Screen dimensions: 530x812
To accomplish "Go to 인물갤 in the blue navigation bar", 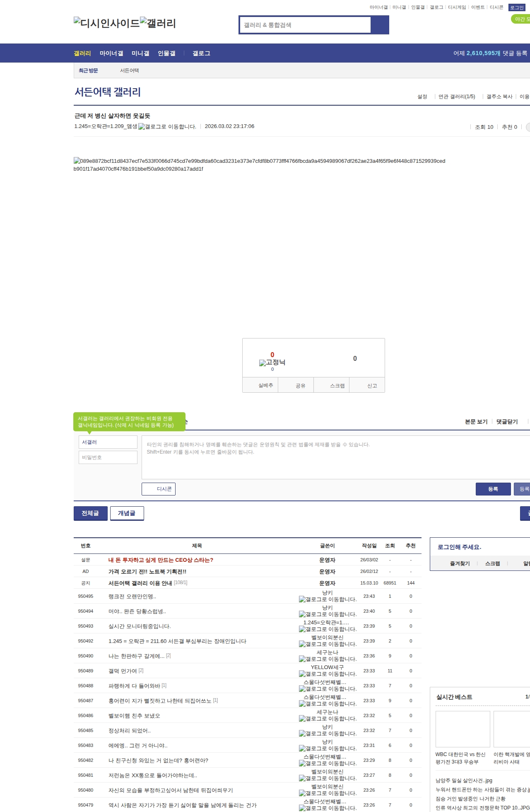I will tap(166, 53).
